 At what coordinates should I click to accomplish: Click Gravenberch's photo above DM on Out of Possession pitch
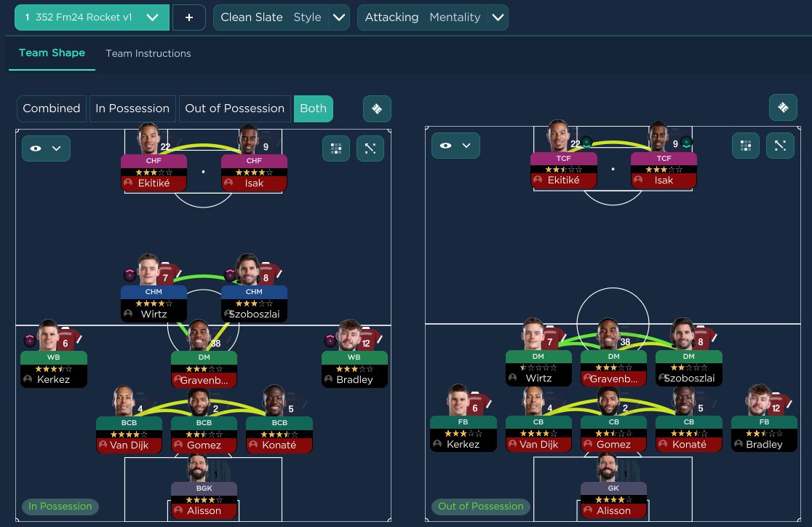(x=609, y=336)
